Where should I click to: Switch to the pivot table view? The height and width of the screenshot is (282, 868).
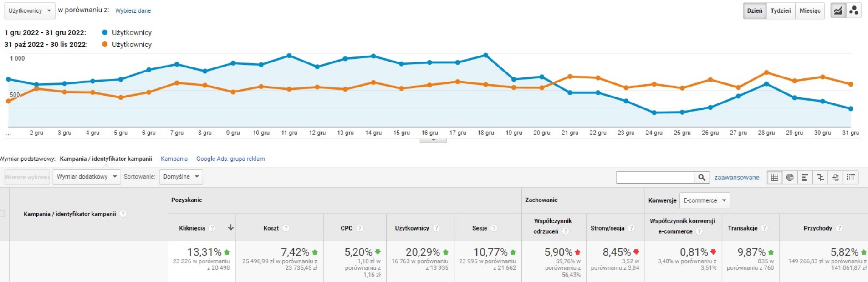[851, 178]
